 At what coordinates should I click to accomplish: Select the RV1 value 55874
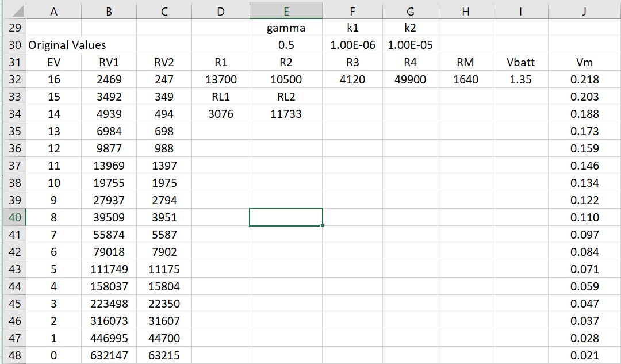[109, 235]
